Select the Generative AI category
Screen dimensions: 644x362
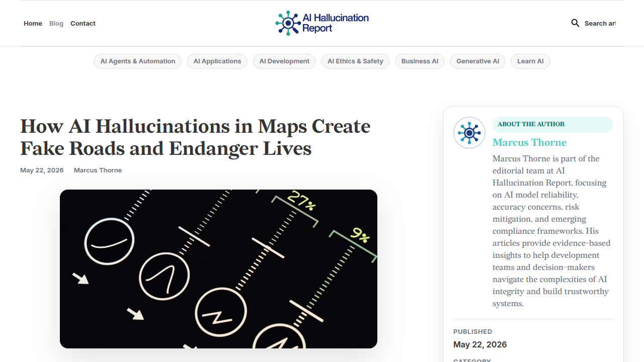click(x=477, y=61)
